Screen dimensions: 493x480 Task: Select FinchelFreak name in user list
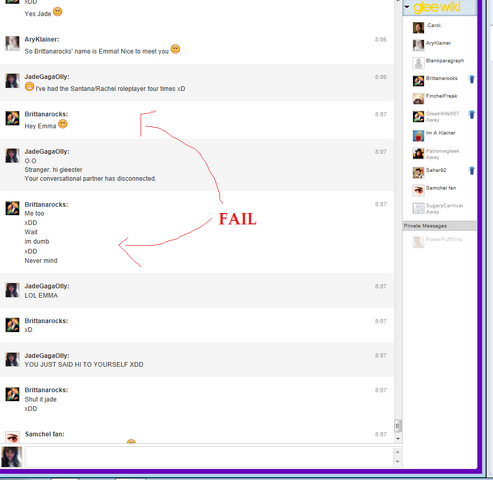pos(441,96)
